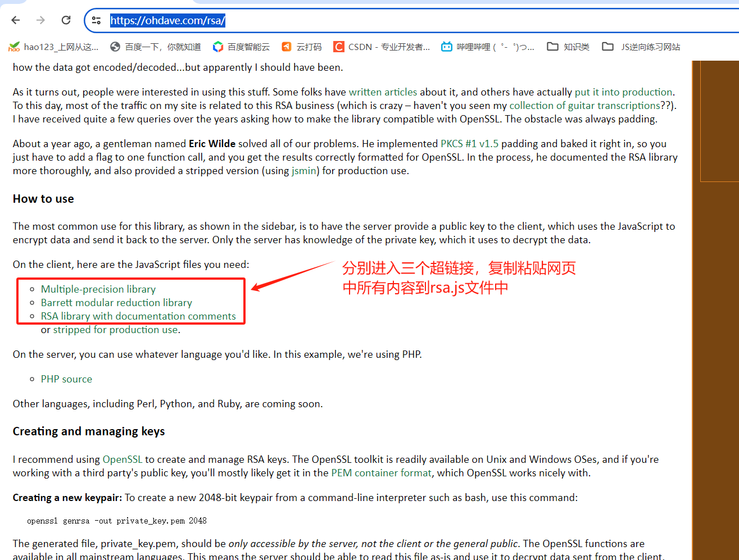Click 'Creating a new keypair:' bold text
739x560 pixels.
click(x=67, y=498)
